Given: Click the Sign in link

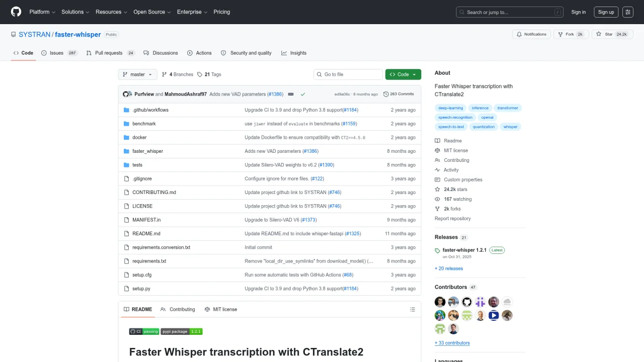Looking at the screenshot, I should coord(578,12).
